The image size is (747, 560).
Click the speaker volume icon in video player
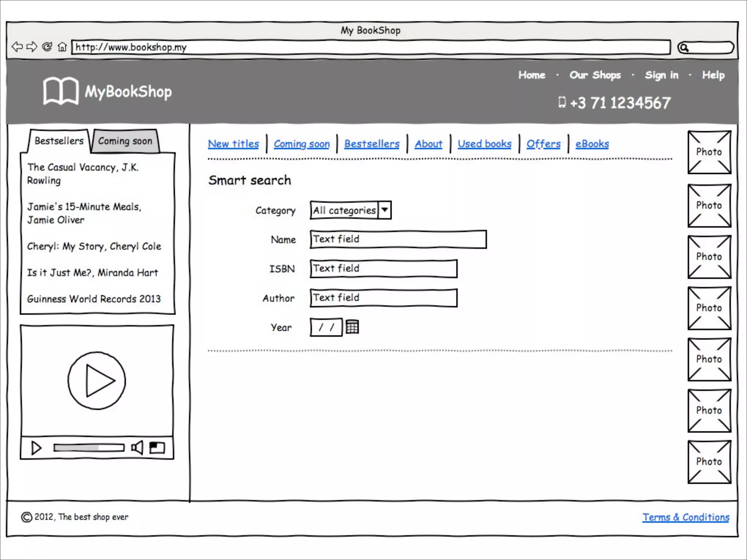coord(137,447)
